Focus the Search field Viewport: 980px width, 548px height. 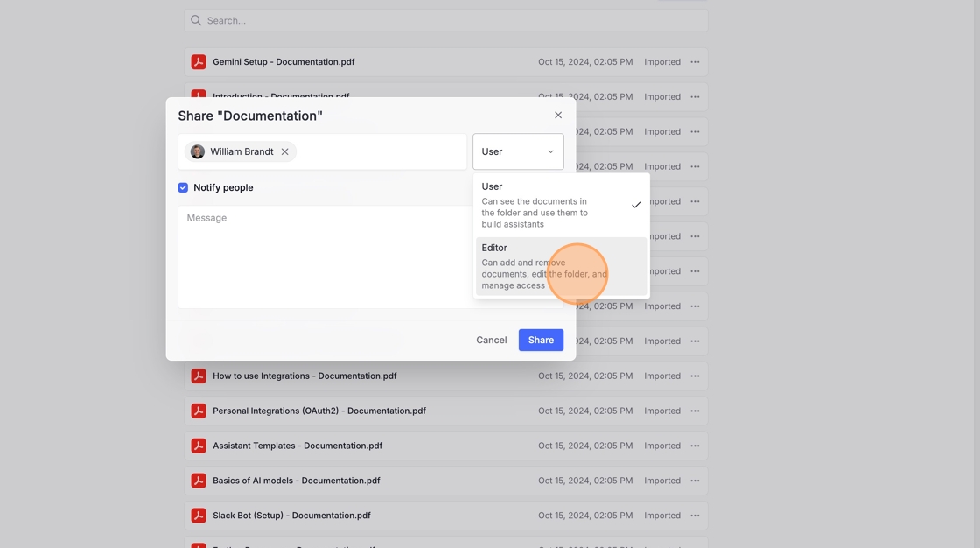tap(446, 20)
